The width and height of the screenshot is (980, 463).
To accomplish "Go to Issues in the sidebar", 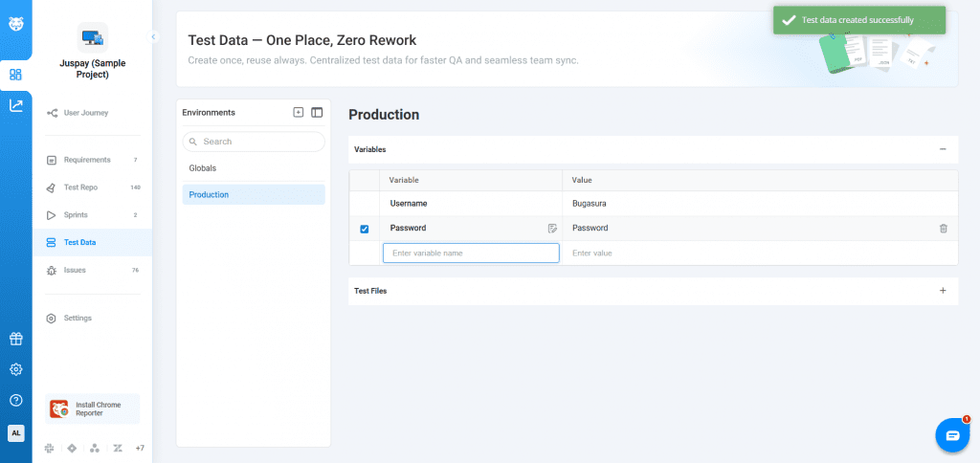I will [x=74, y=271].
